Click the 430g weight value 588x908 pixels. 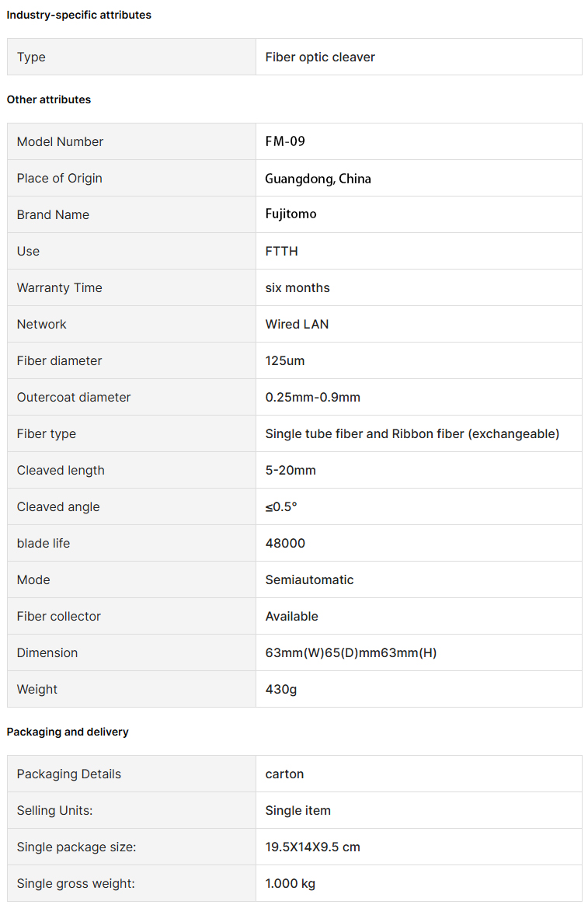click(281, 689)
